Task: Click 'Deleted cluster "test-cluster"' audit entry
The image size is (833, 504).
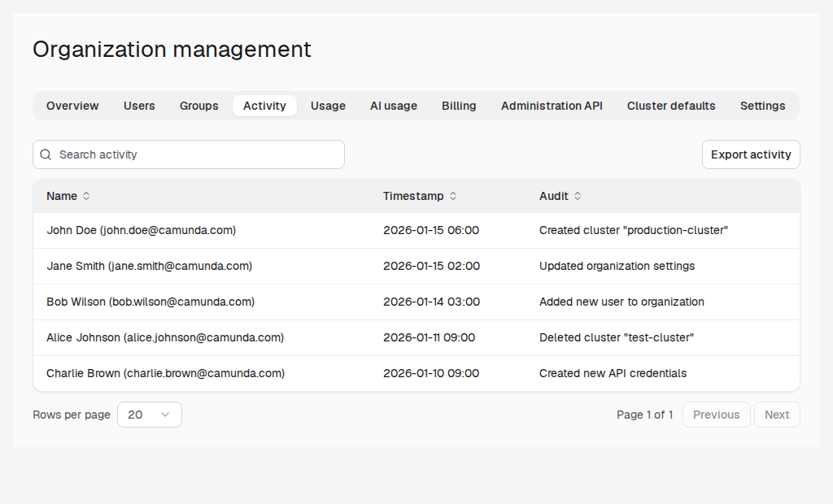Action: pyautogui.click(x=617, y=338)
